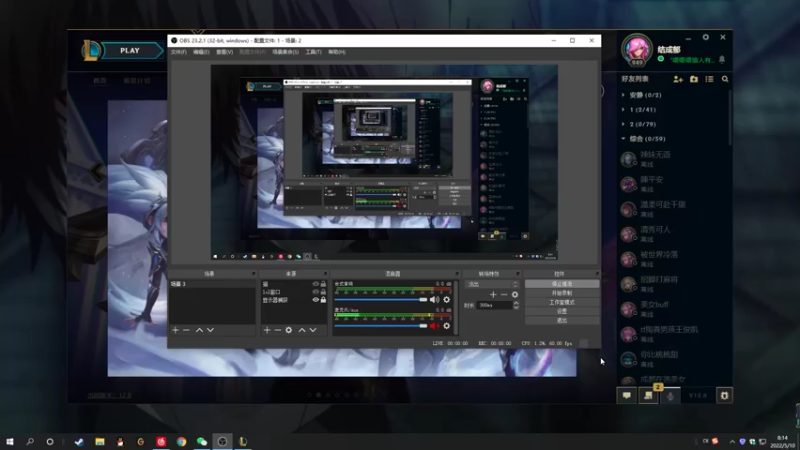
Task: Click the transition duration 300ms field
Action: click(x=495, y=305)
